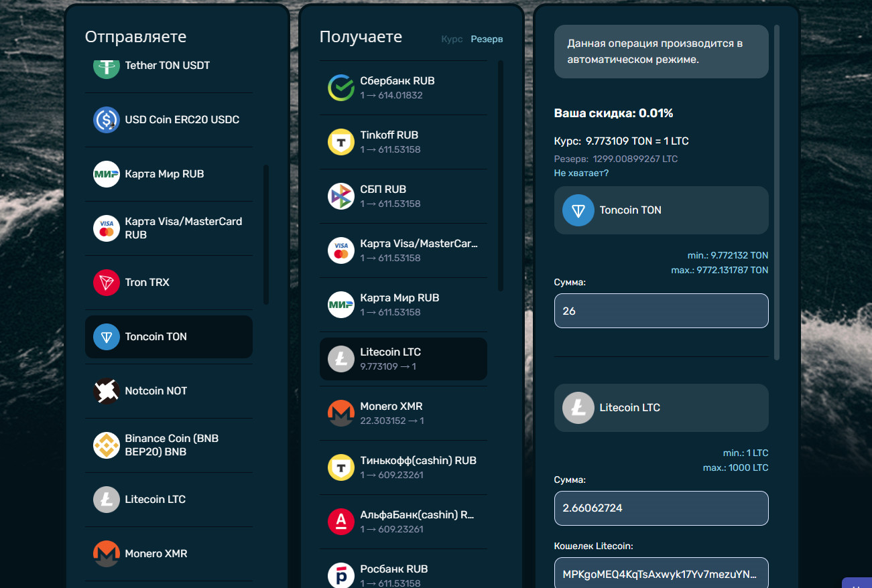Apply the min. 1 LTC limit
Image resolution: width=872 pixels, height=588 pixels.
point(745,453)
